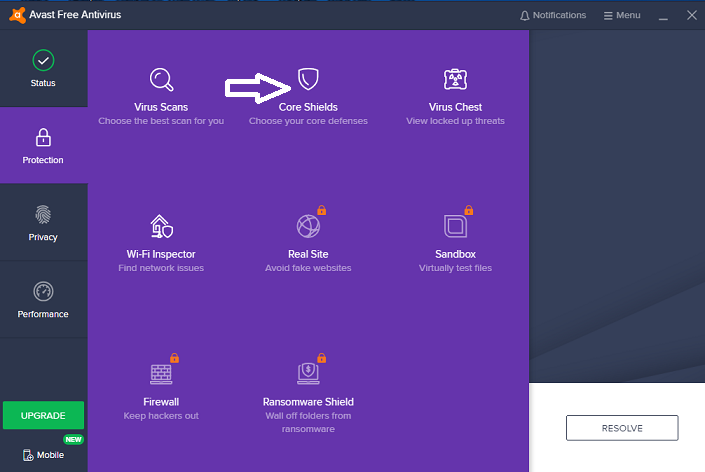Click the RESOLVE button
The image size is (705, 472).
click(x=622, y=428)
